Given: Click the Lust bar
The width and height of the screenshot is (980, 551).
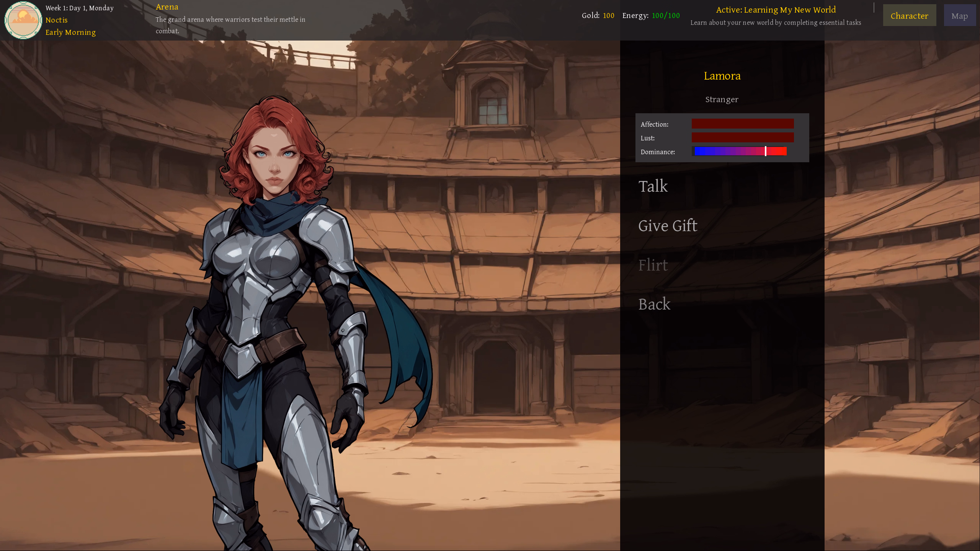Looking at the screenshot, I should click(x=742, y=137).
